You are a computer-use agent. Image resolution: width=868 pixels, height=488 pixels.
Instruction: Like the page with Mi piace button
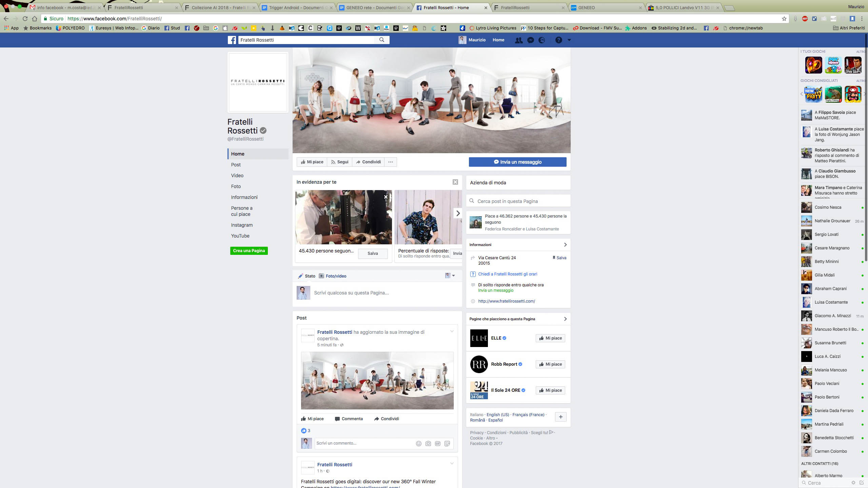tap(312, 162)
